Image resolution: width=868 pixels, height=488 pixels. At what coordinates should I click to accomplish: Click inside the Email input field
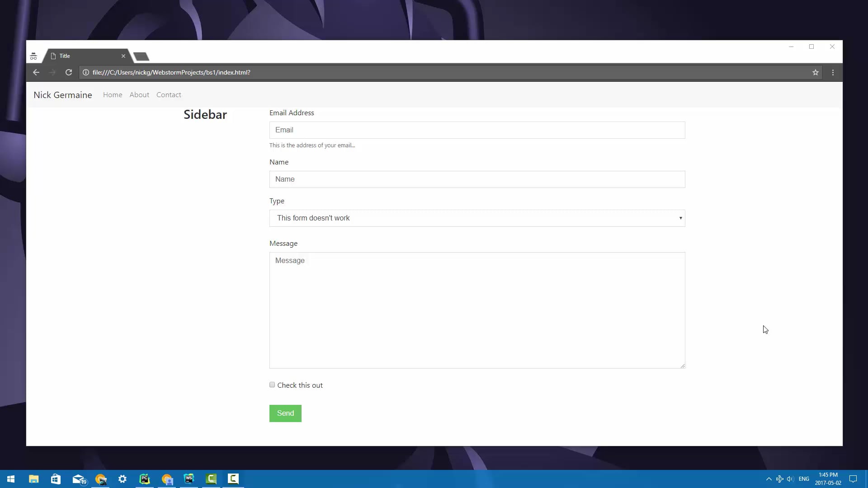477,130
